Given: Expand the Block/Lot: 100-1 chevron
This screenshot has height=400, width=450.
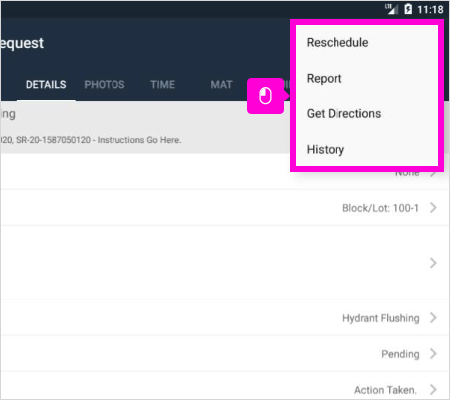Looking at the screenshot, I should (433, 208).
